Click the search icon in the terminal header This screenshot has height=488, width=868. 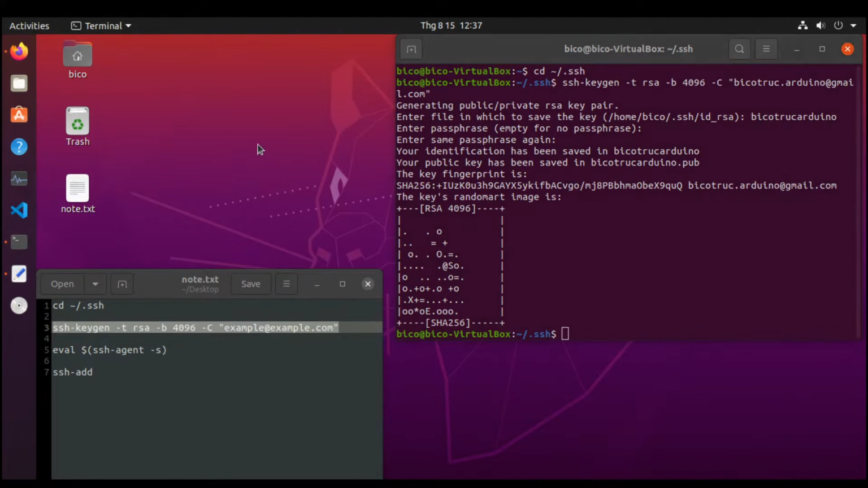click(739, 49)
